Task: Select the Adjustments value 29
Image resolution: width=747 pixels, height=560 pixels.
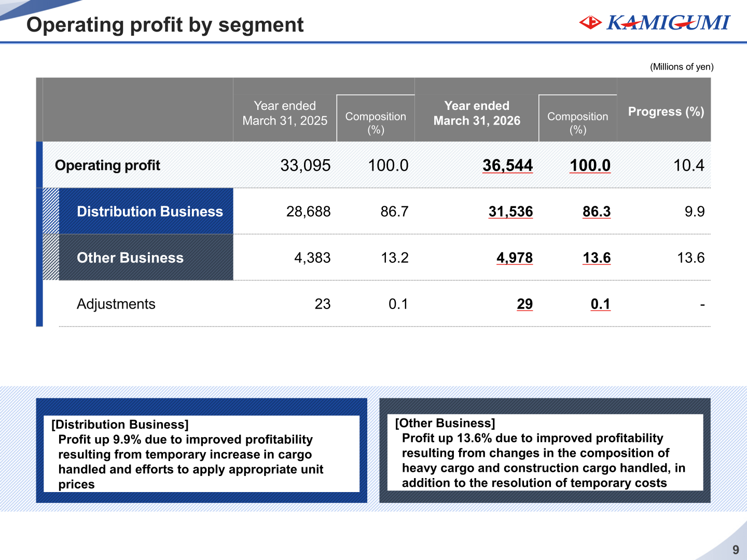Action: [x=525, y=304]
